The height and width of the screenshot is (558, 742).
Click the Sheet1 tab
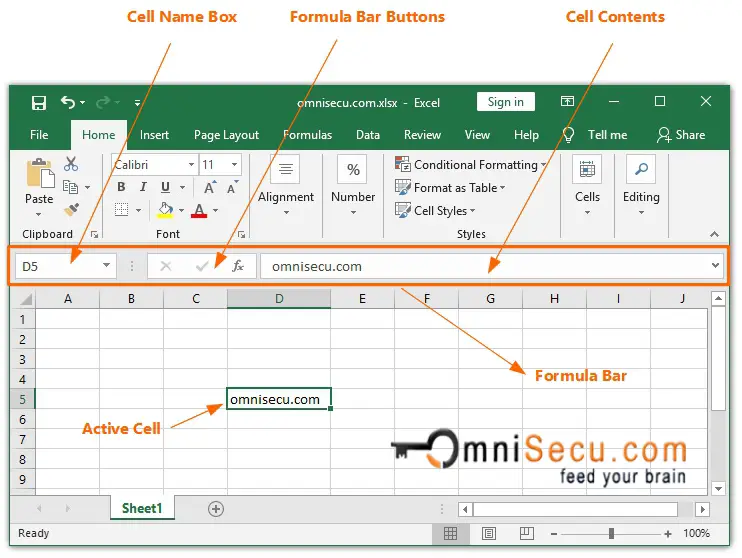pyautogui.click(x=142, y=508)
